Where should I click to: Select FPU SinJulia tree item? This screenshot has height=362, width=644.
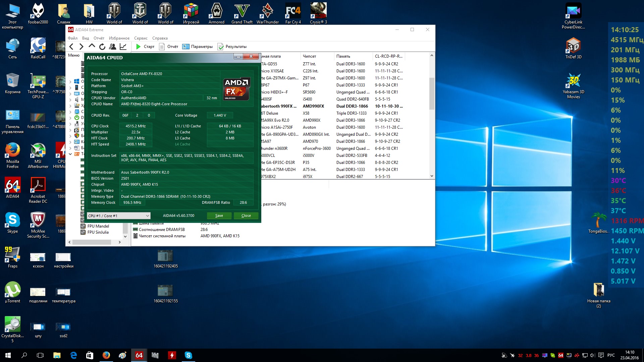pyautogui.click(x=98, y=232)
